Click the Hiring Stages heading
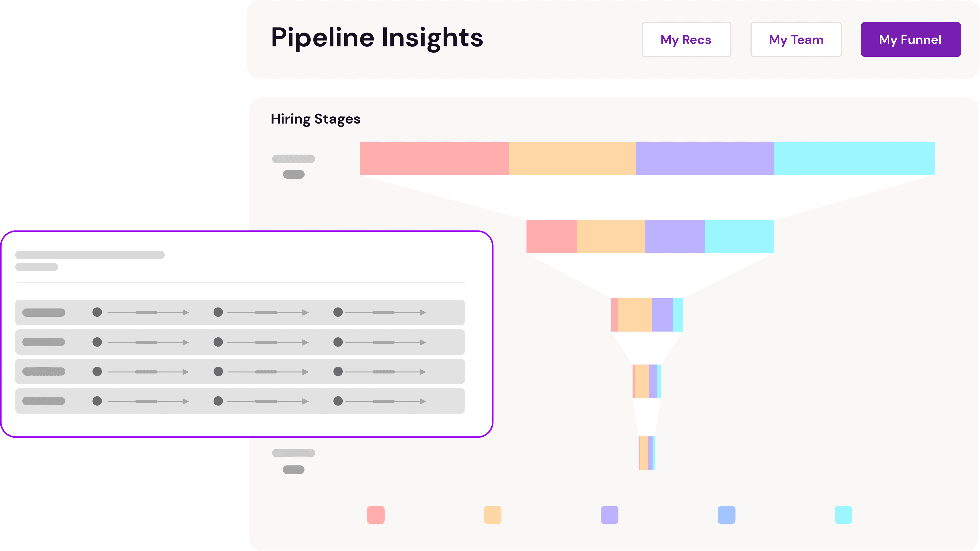Viewport: 980px width, 551px height. (x=315, y=119)
